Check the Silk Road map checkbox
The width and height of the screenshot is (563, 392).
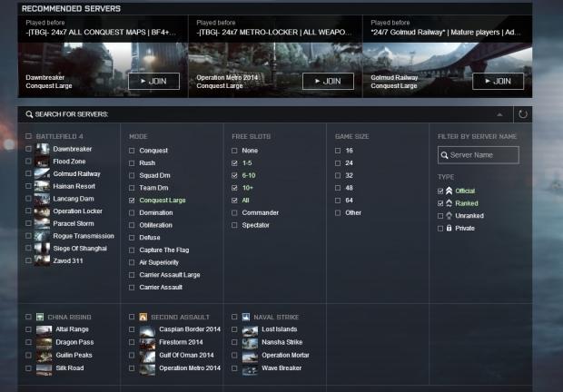pos(28,368)
